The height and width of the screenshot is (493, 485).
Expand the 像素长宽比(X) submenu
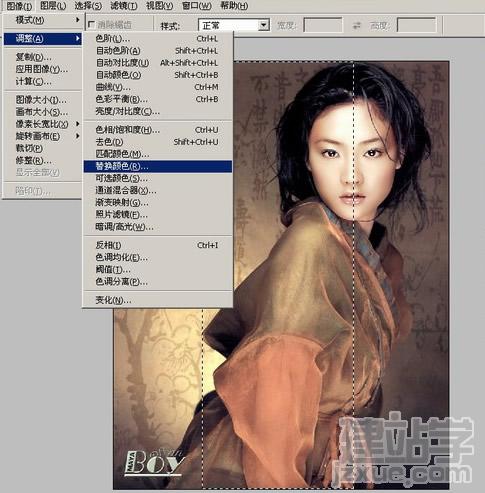(42, 124)
